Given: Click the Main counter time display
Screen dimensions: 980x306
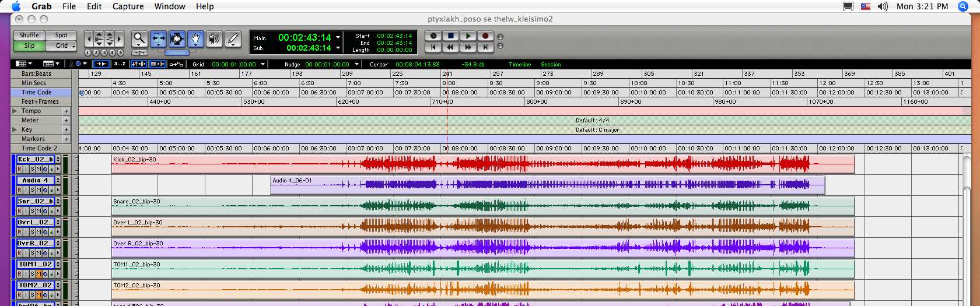Looking at the screenshot, I should pyautogui.click(x=304, y=37).
